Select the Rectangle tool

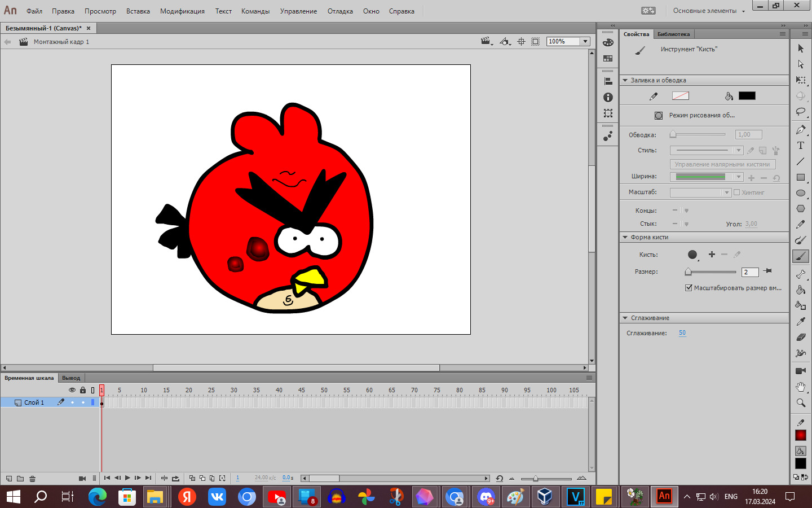(800, 177)
